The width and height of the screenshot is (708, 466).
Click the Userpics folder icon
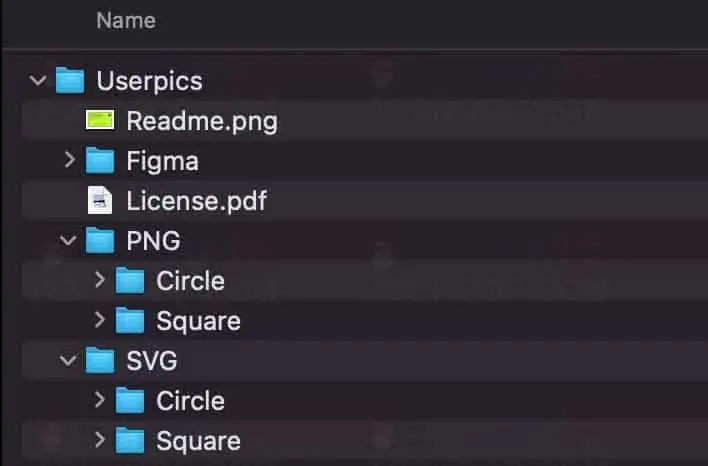point(70,80)
